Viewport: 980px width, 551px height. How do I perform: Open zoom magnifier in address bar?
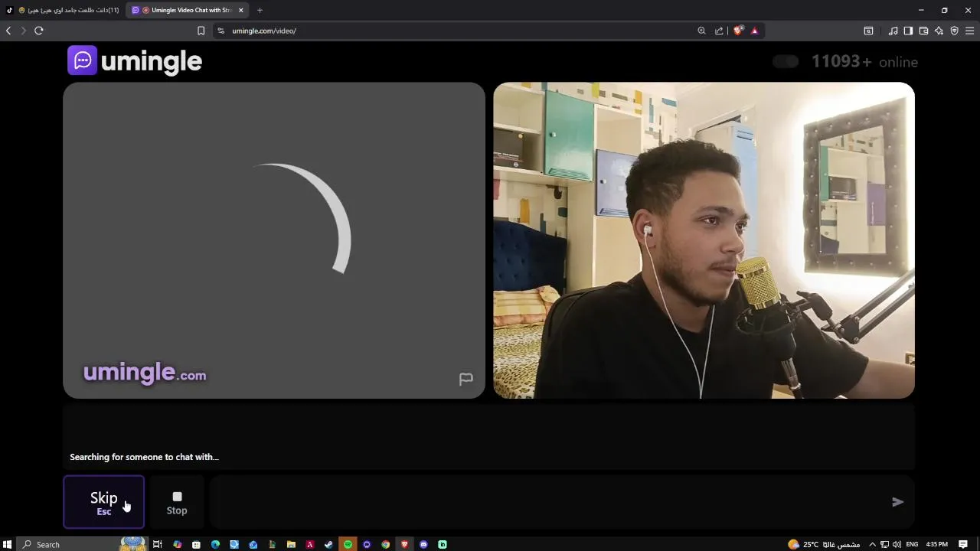[701, 31]
